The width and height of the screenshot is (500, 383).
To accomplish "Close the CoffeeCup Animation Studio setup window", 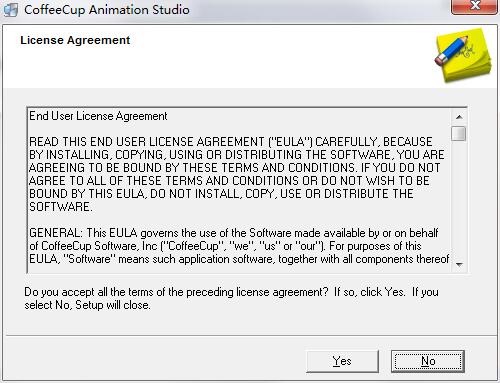I will coord(474,7).
